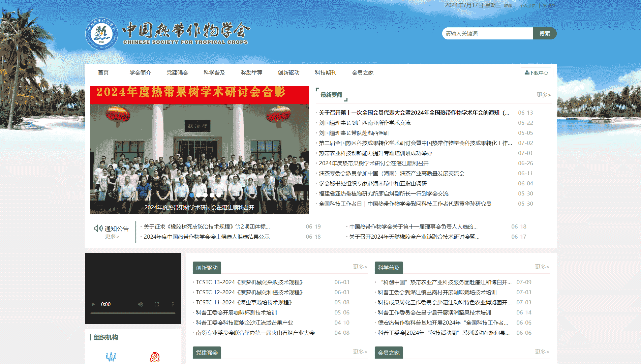641x364 pixels.
Task: Open 科普工委会开展咖啡杯测技术培训
Action: click(x=237, y=313)
